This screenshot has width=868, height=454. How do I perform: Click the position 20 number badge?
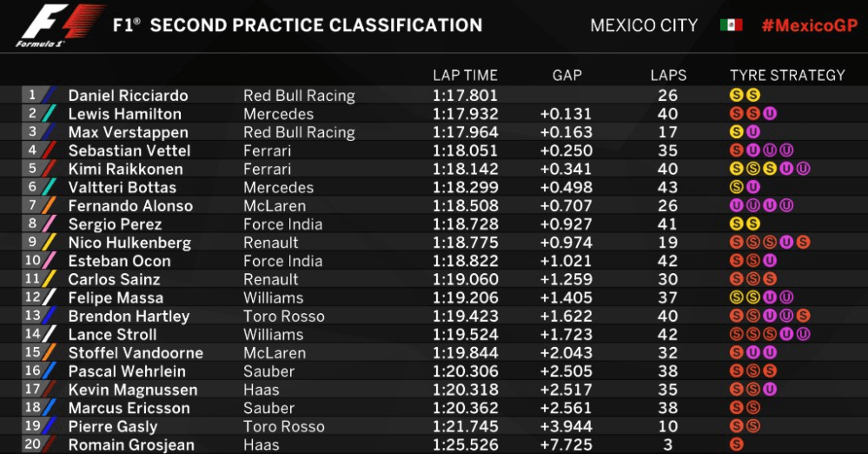click(32, 444)
